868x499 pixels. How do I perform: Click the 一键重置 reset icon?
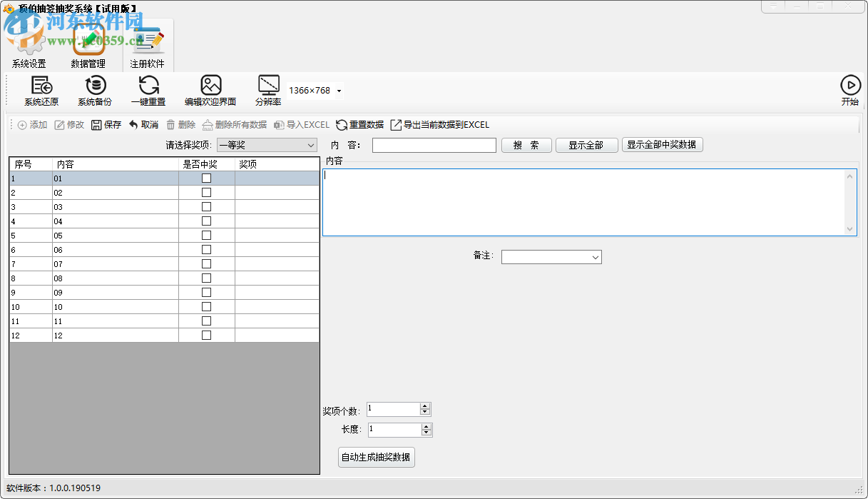pyautogui.click(x=148, y=86)
